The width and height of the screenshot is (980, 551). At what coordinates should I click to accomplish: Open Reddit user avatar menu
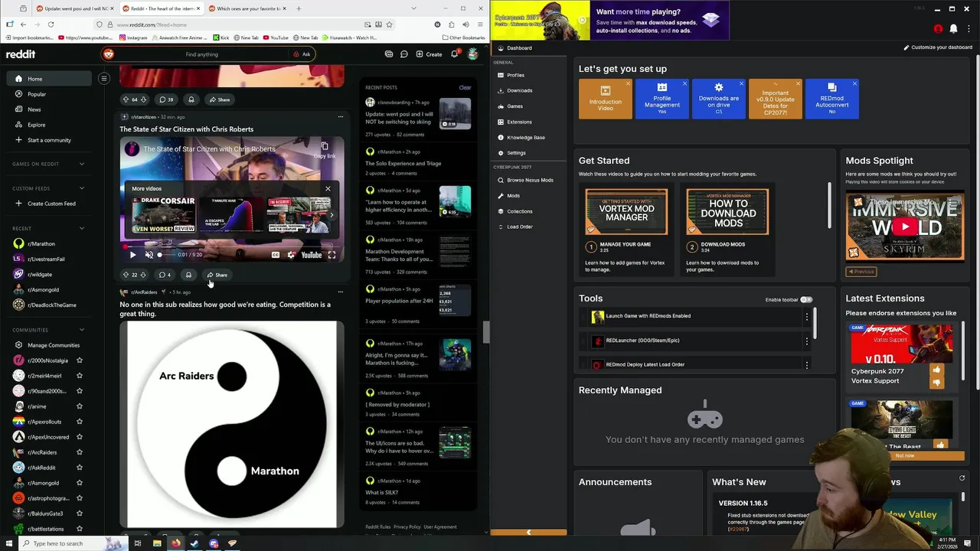[473, 54]
